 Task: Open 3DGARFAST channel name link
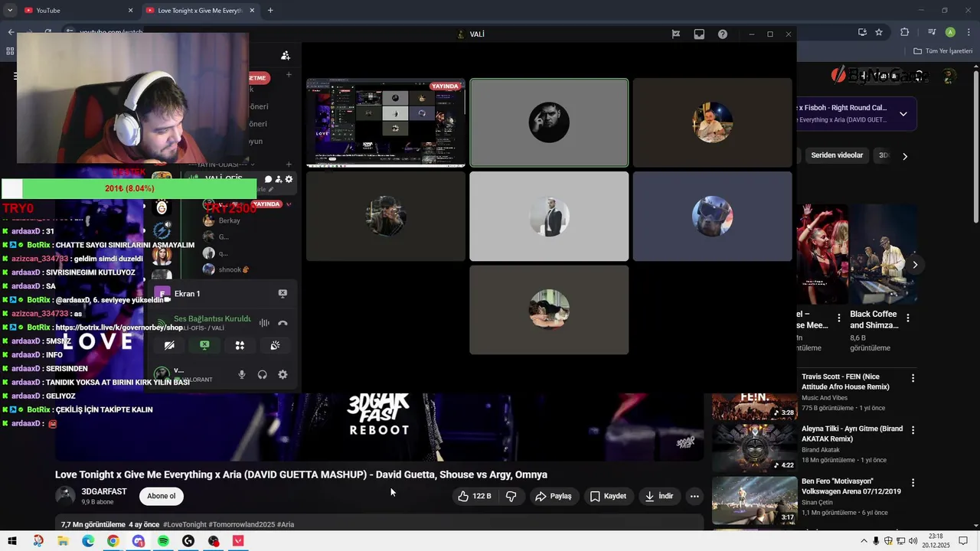pyautogui.click(x=104, y=491)
